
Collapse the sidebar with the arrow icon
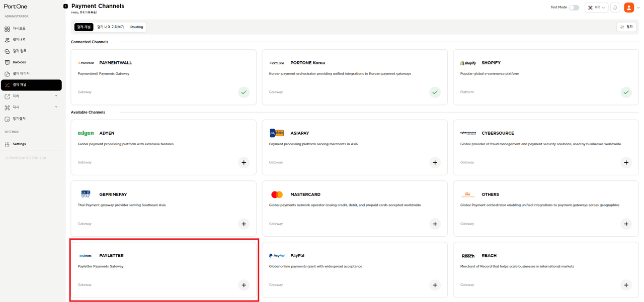tap(65, 6)
